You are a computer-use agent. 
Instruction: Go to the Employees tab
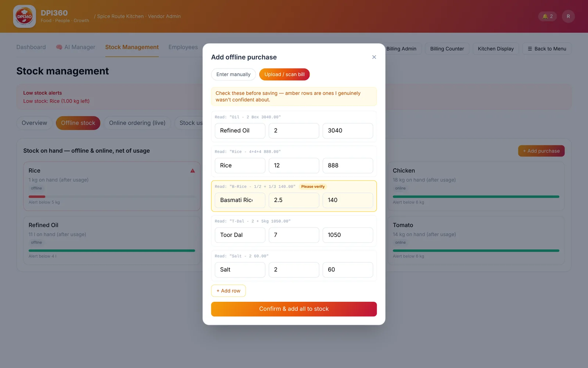click(183, 47)
